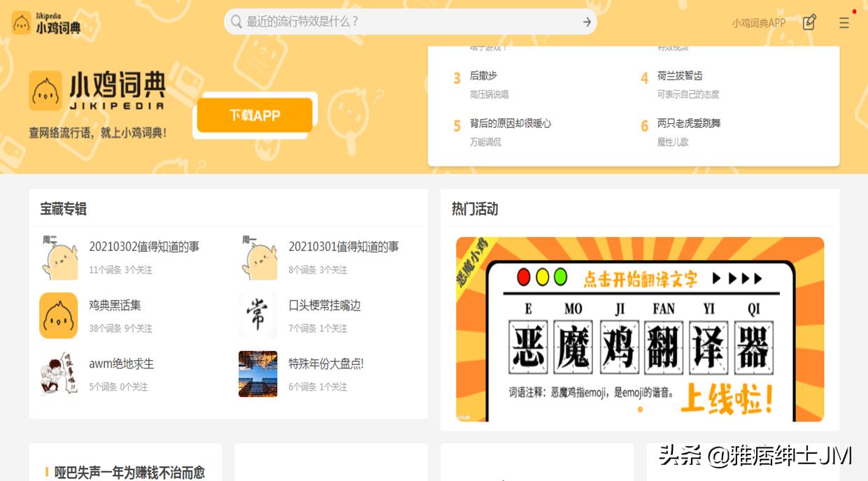Click the 鸡典黑话集 orange chick icon
The width and height of the screenshot is (868, 481).
tap(59, 315)
